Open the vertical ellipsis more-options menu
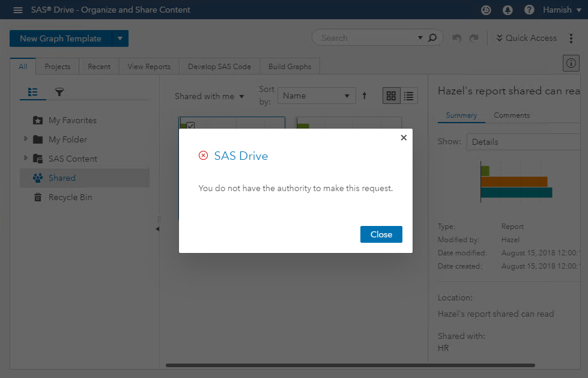 point(571,38)
